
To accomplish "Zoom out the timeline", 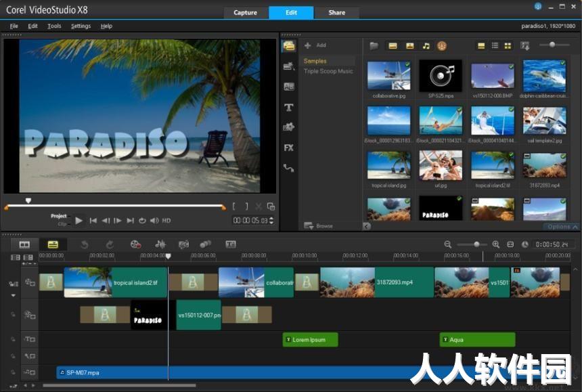I will click(x=448, y=244).
